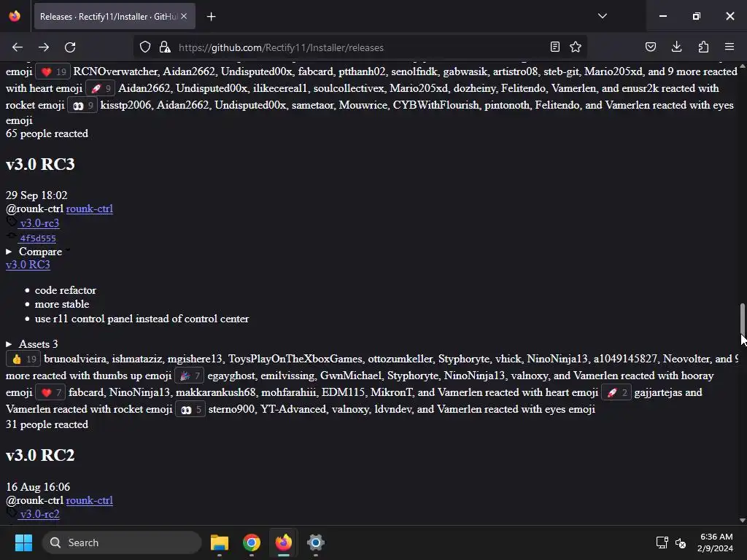747x560 pixels.
Task: Open the v3.0-rc3 tag link
Action: click(39, 223)
